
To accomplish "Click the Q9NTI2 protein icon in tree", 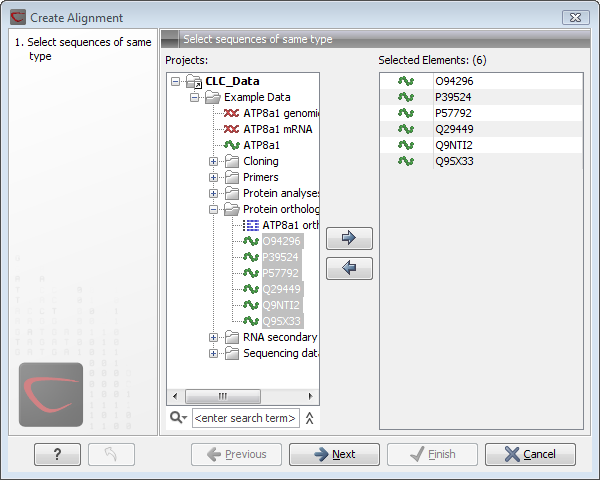I will (x=251, y=305).
